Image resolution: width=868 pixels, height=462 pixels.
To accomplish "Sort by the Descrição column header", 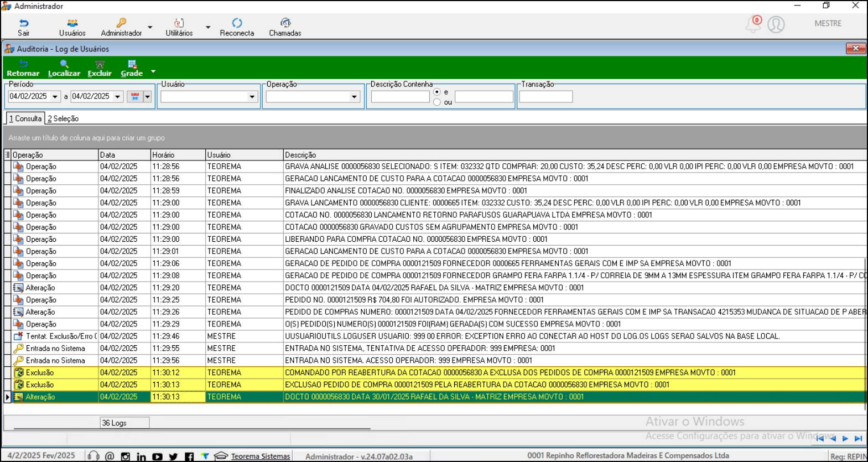I will coord(575,155).
